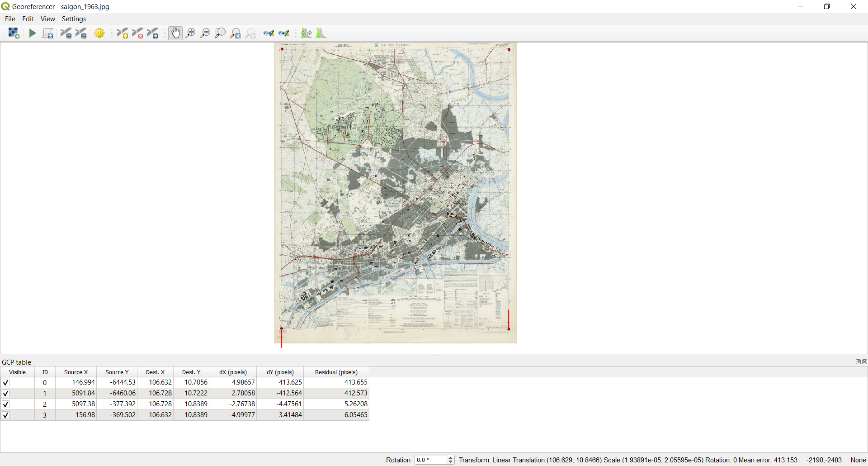This screenshot has width=868, height=466.
Task: Sort by the dY (pixels) column header
Action: pyautogui.click(x=280, y=372)
